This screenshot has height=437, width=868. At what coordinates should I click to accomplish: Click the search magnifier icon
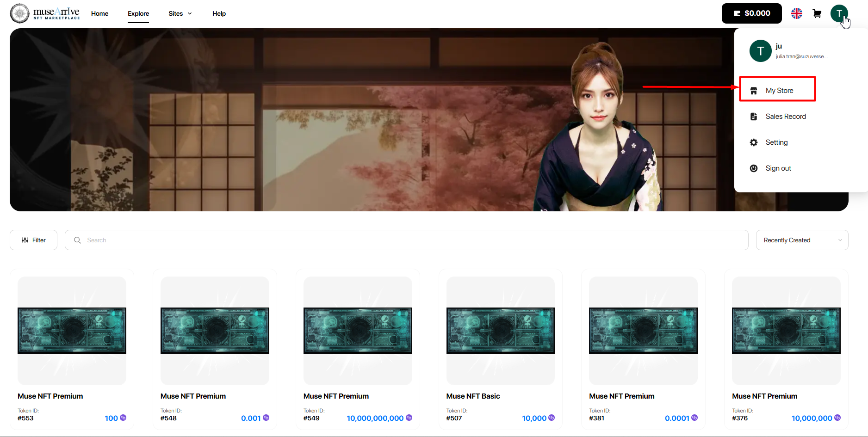(77, 240)
